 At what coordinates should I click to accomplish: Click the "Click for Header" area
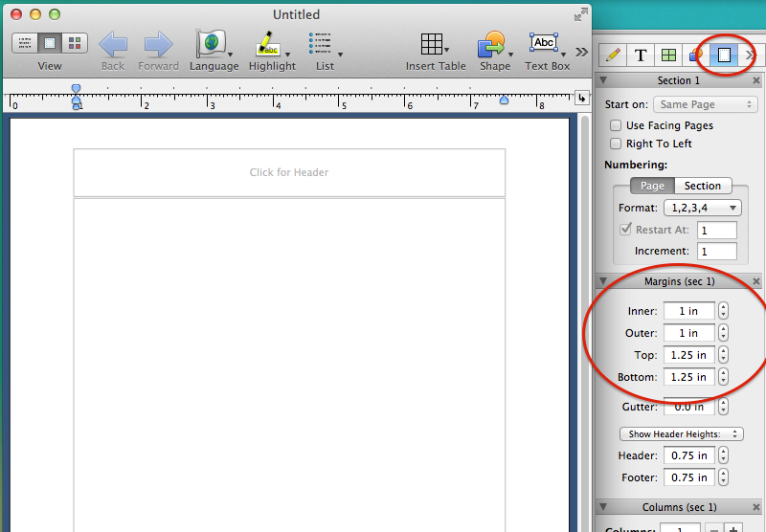289,173
